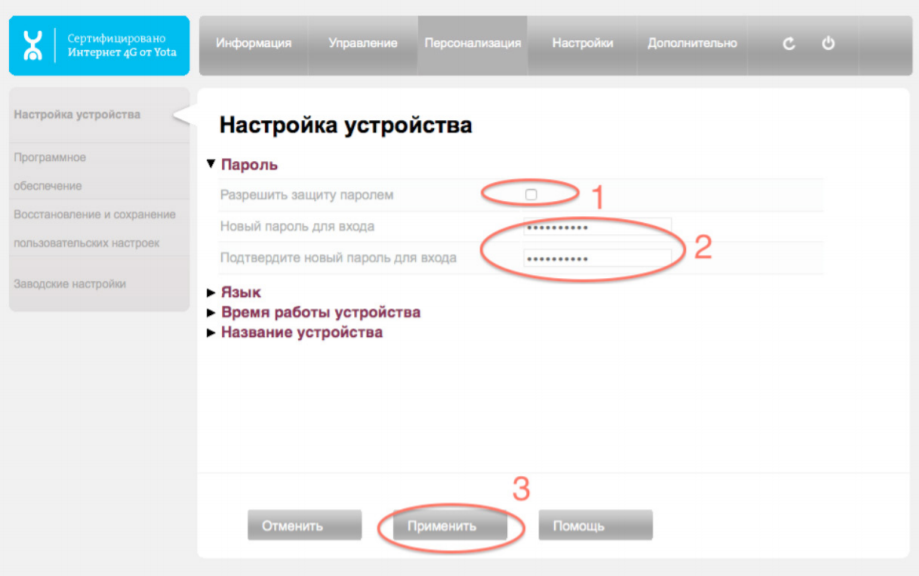
Task: Open Восстановление и сохранение пользовательских настроек
Action: [94, 229]
